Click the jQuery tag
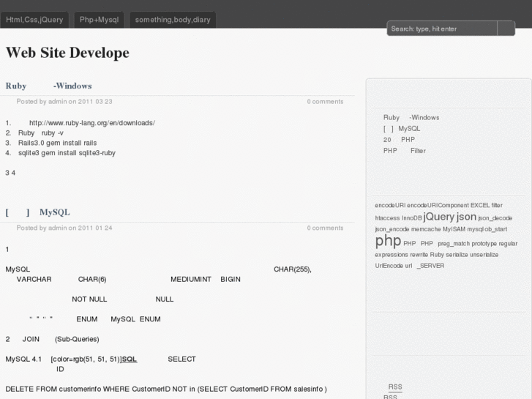This screenshot has height=399, width=532. point(438,217)
